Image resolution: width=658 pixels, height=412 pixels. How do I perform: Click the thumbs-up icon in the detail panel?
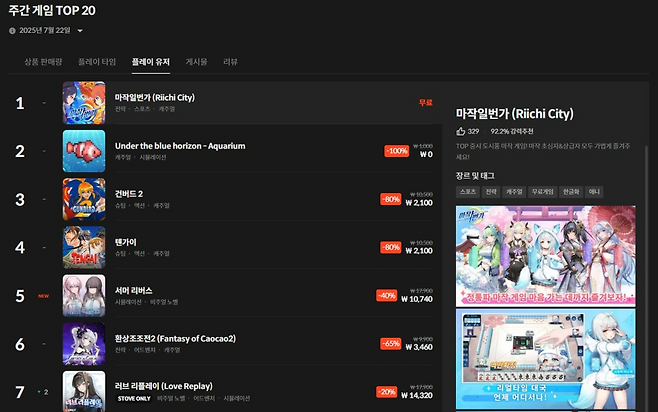coord(460,131)
